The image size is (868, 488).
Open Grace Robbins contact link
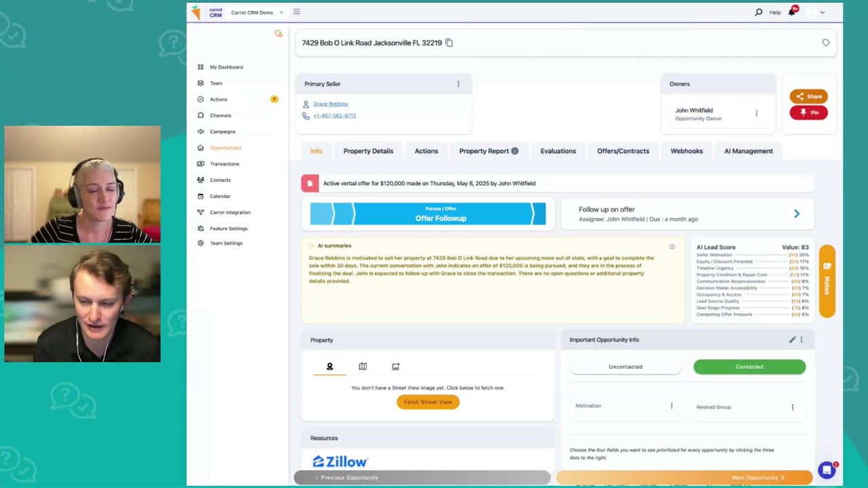[x=330, y=104]
